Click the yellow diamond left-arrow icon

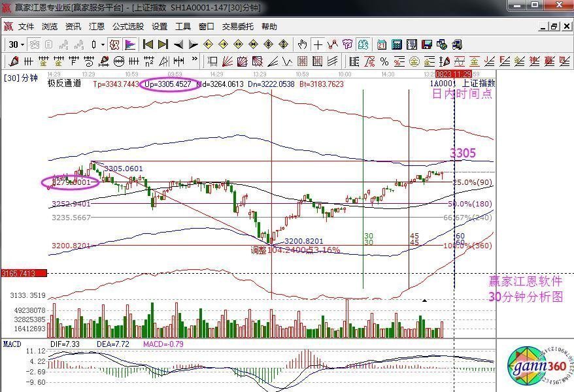pos(209,44)
